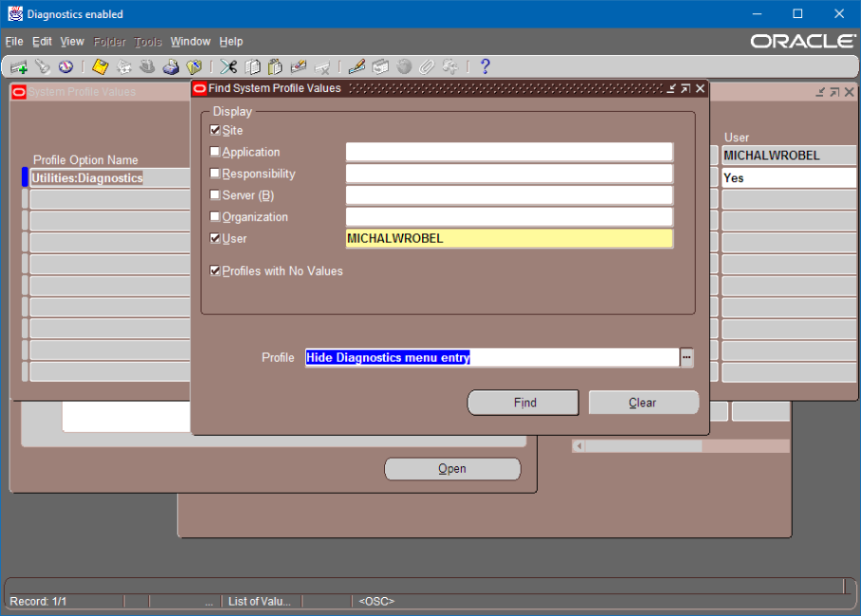Image resolution: width=861 pixels, height=616 pixels.
Task: Click the Find flashlight toolbar icon
Action: [x=43, y=67]
